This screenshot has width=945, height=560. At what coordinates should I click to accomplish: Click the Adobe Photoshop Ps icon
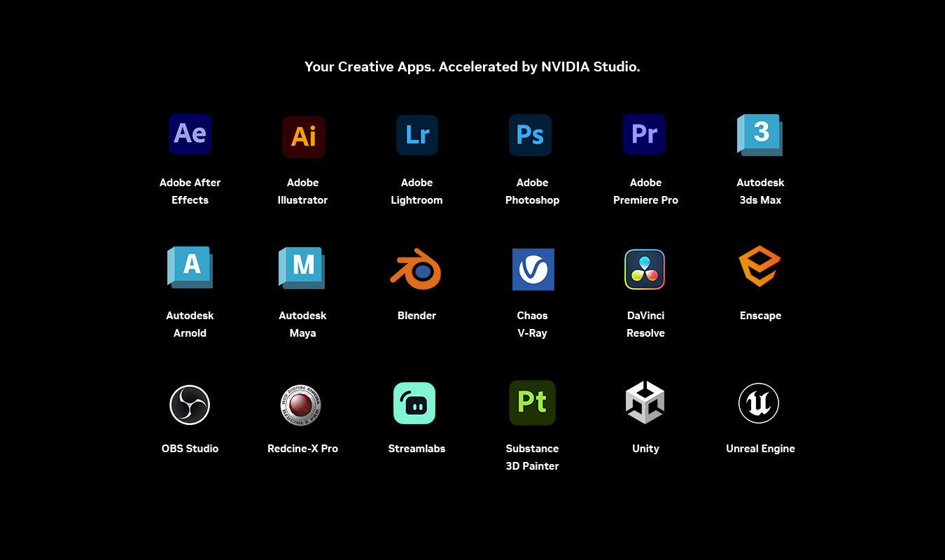coord(531,134)
